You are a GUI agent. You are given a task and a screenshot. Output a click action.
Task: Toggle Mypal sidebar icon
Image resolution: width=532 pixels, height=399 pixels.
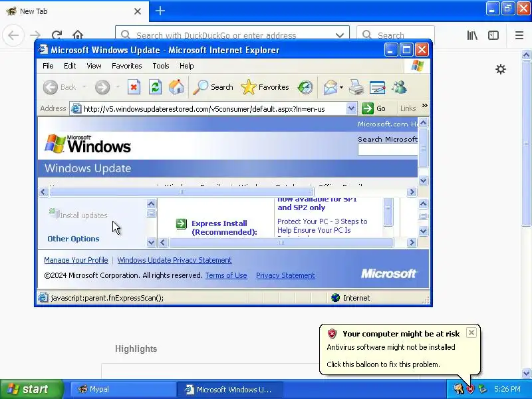click(493, 35)
